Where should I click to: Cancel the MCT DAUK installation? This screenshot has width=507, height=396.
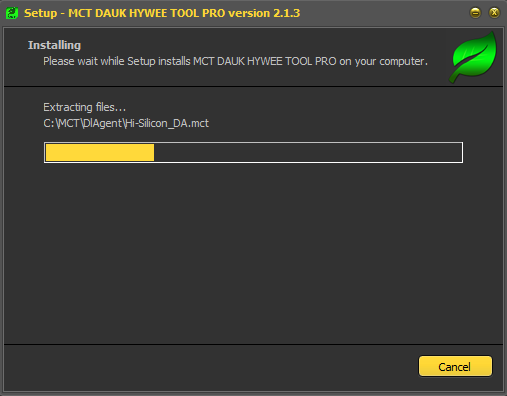pyautogui.click(x=455, y=366)
